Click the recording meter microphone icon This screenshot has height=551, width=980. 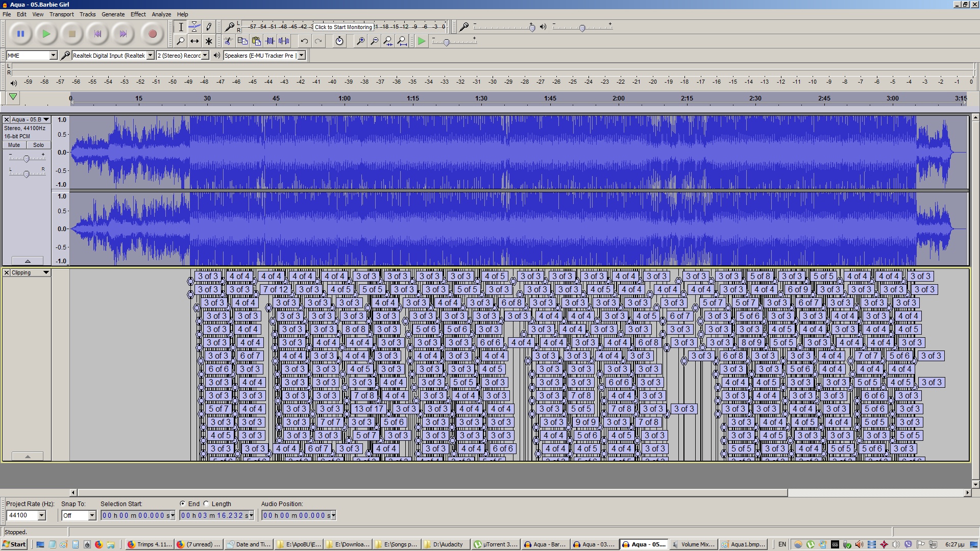tap(230, 27)
